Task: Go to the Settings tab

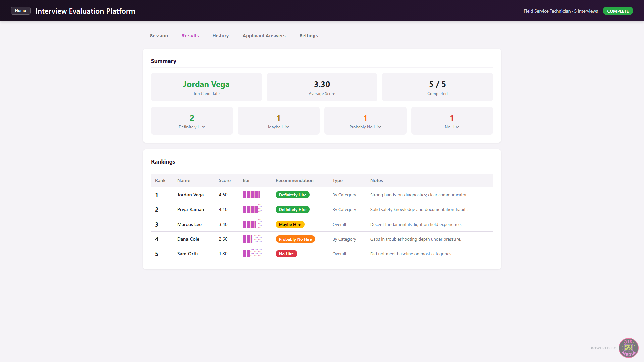Action: point(309,36)
